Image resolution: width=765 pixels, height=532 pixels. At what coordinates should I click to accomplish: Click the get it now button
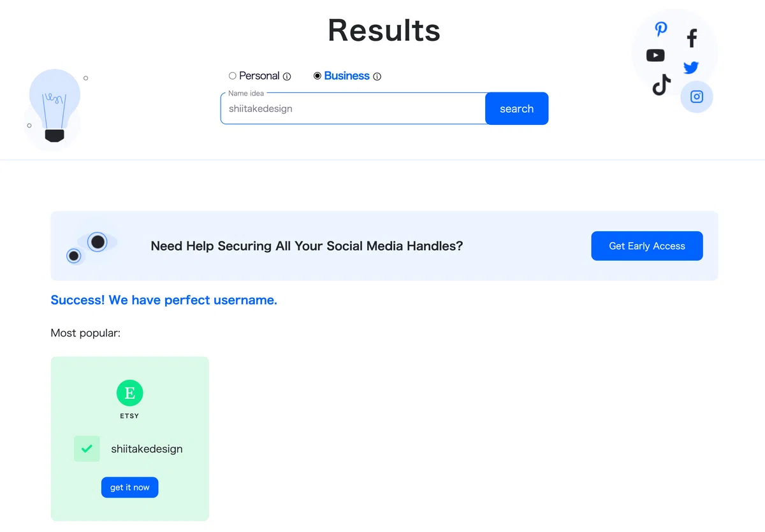pyautogui.click(x=130, y=487)
